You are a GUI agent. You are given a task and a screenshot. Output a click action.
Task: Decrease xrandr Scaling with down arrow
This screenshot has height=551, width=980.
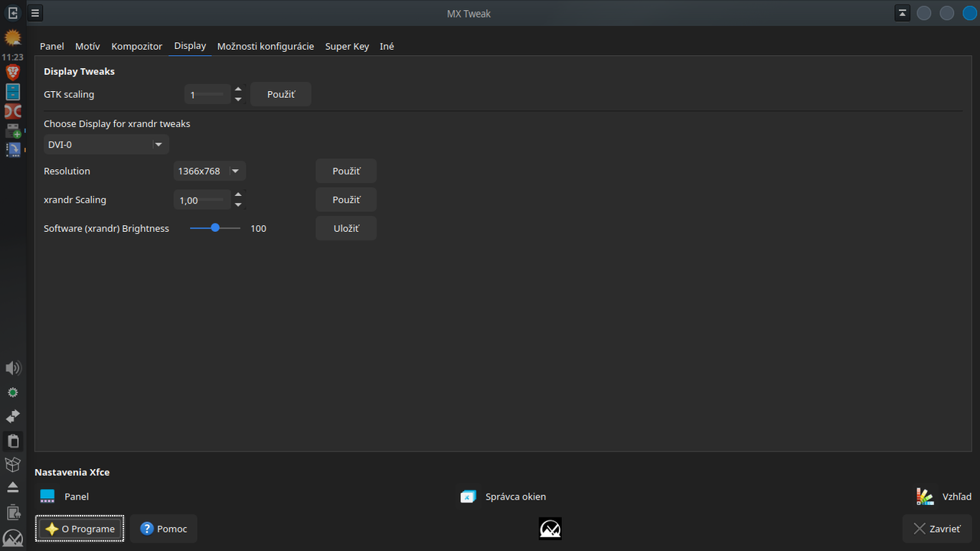pos(238,205)
